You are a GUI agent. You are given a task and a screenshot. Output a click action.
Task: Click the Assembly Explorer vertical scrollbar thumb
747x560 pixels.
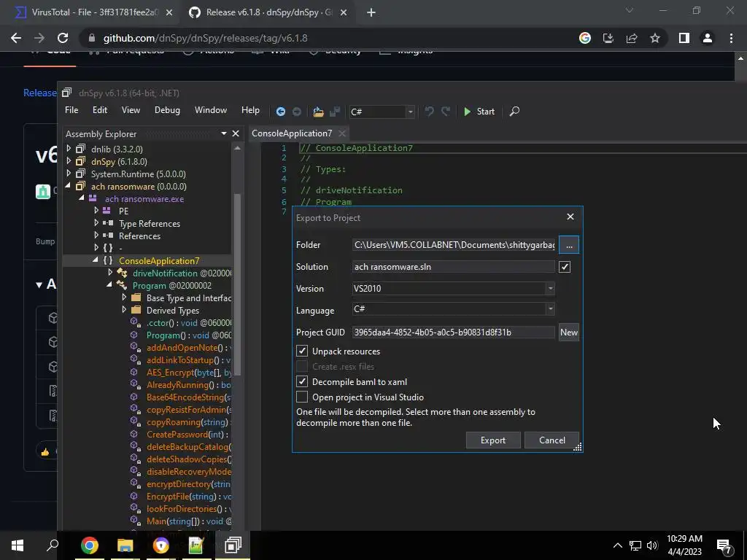coord(237,285)
